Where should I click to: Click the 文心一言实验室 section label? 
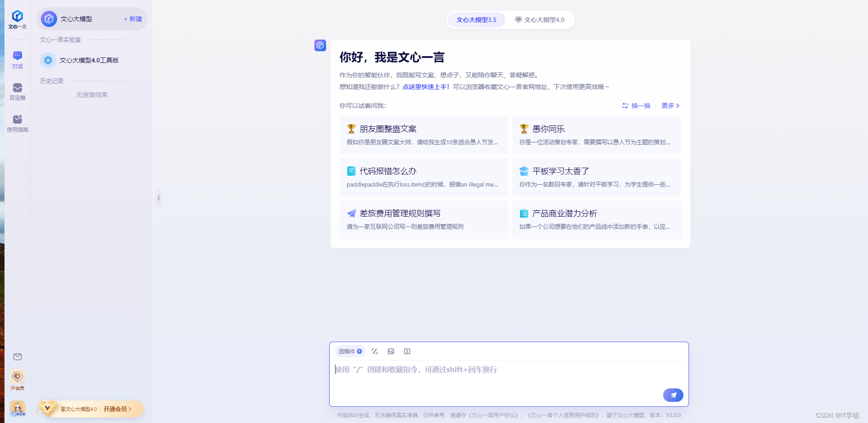[60, 40]
